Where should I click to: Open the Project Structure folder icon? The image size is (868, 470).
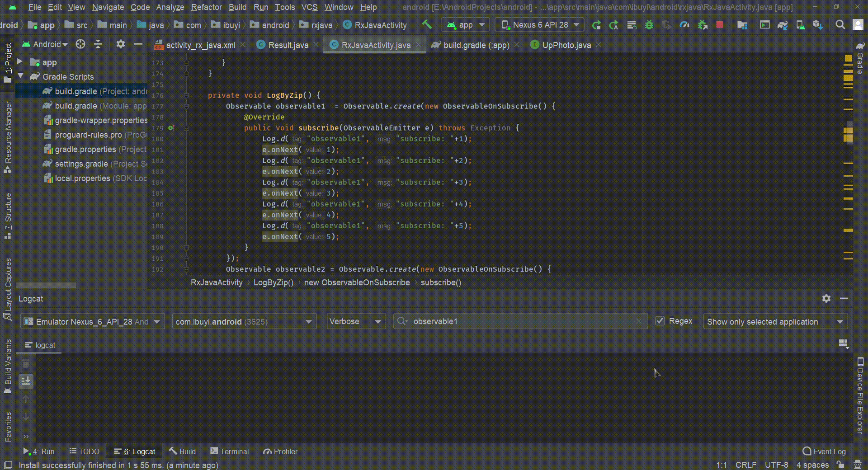(742, 25)
